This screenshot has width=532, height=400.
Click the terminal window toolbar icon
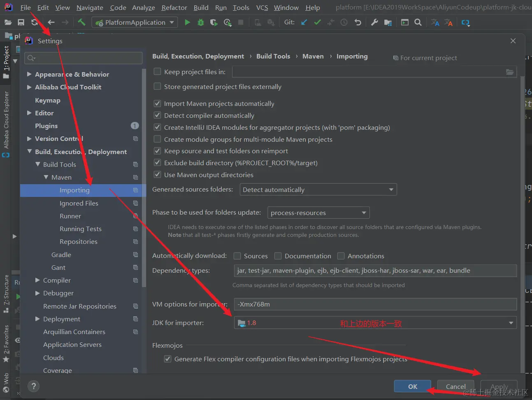[405, 22]
